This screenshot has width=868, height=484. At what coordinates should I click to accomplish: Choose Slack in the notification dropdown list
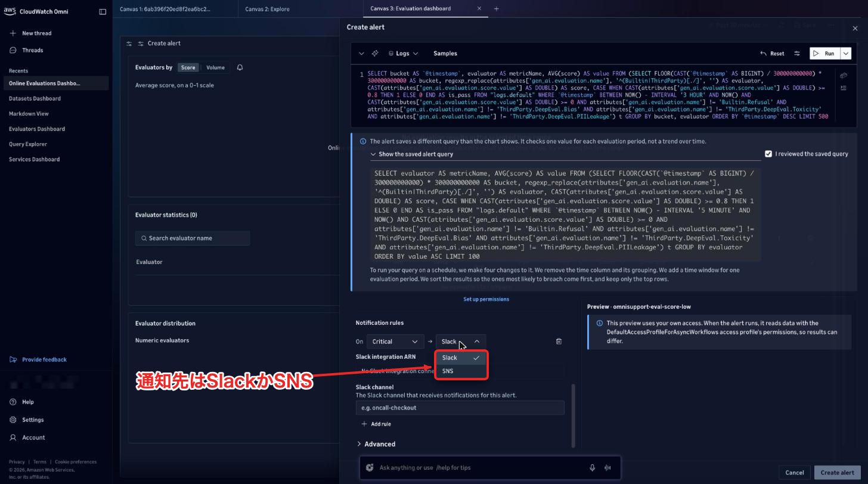click(461, 358)
